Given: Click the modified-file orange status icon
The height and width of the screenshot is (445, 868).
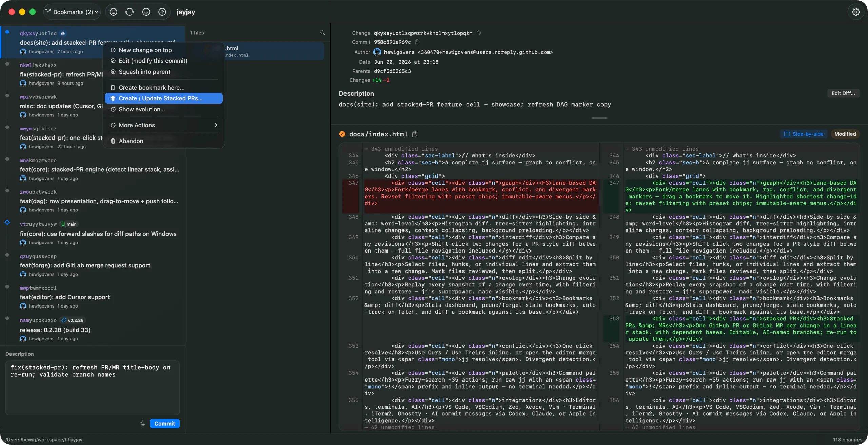Looking at the screenshot, I should pos(342,134).
